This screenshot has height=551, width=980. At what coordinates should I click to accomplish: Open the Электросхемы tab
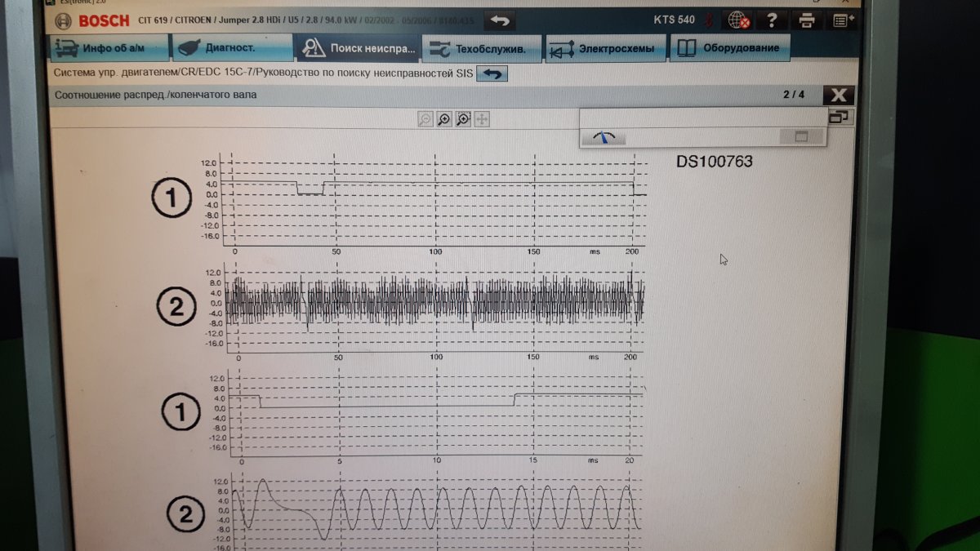(605, 49)
